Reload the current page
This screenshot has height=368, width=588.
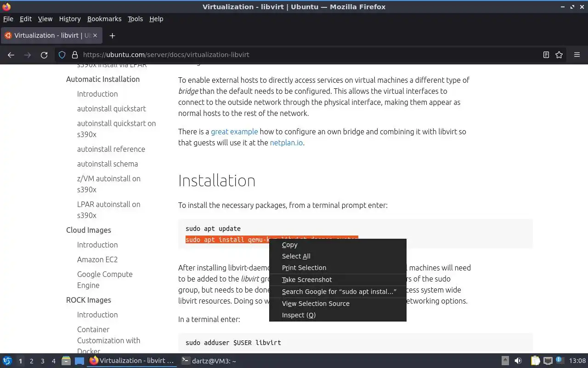[x=44, y=55]
